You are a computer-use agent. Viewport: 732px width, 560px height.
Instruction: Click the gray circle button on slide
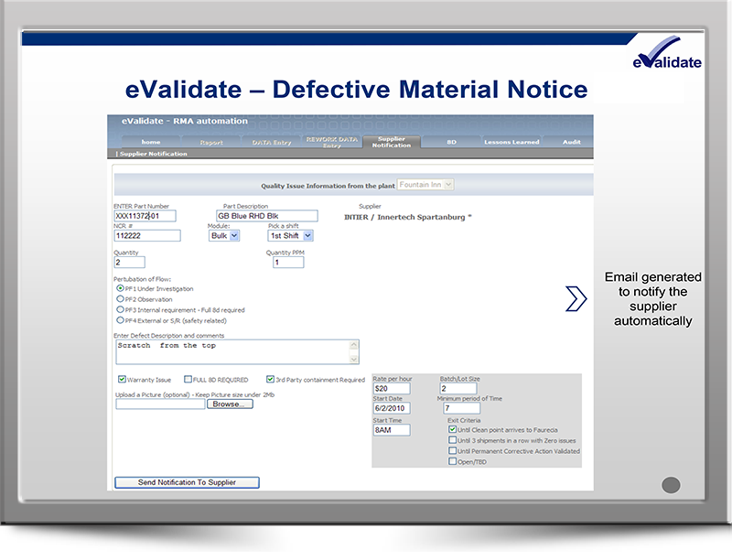point(671,485)
